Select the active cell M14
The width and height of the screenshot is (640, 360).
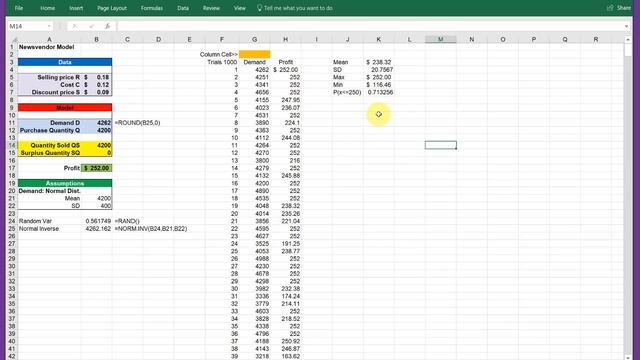pyautogui.click(x=441, y=145)
